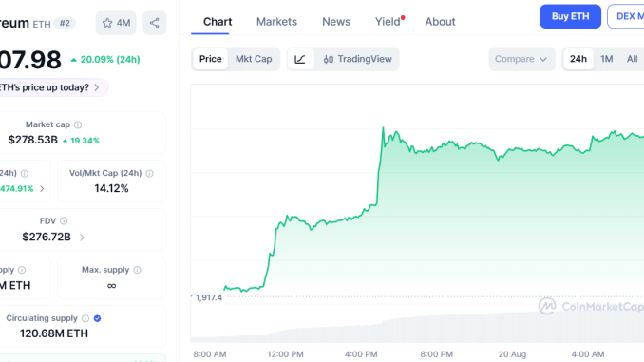
Task: Click the Market cap info icon
Action: pyautogui.click(x=78, y=124)
